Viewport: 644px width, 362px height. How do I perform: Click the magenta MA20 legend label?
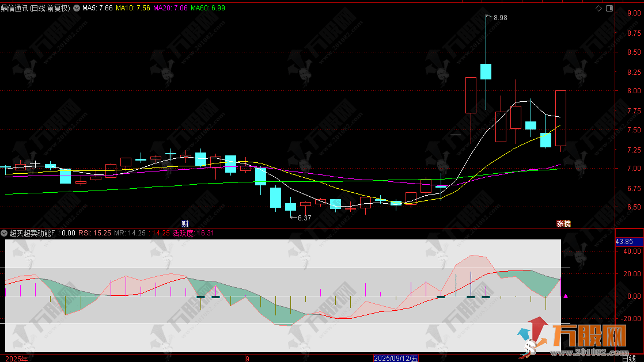pyautogui.click(x=171, y=9)
